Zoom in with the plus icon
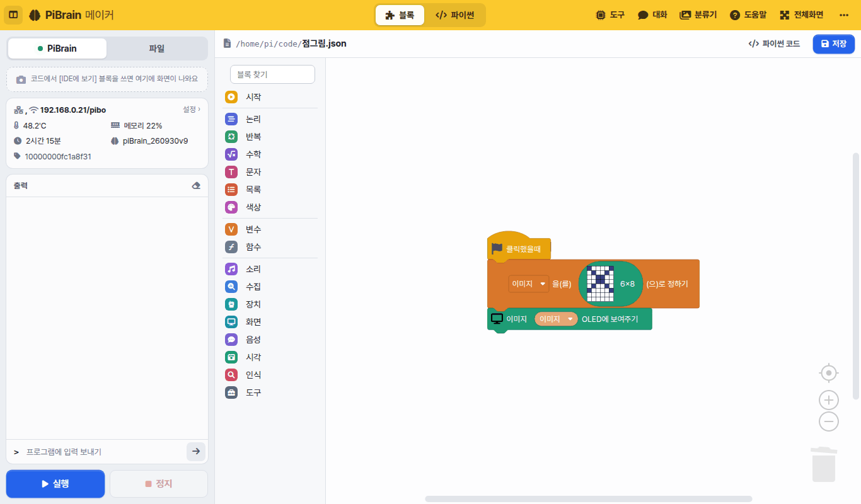Image resolution: width=861 pixels, height=504 pixels. [x=829, y=400]
